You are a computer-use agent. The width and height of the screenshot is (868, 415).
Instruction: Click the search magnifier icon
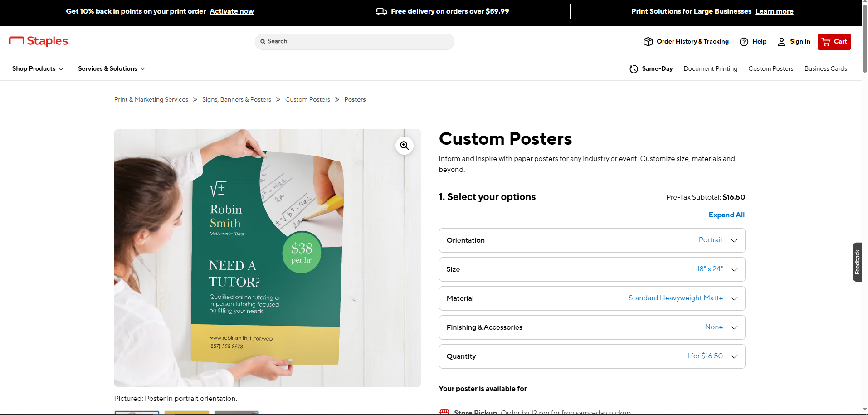coord(263,42)
